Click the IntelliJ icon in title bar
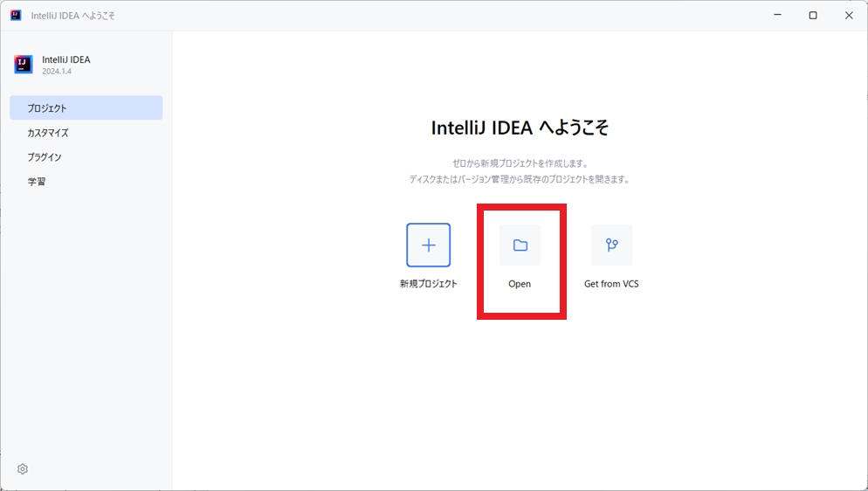The width and height of the screenshot is (868, 491). (16, 16)
